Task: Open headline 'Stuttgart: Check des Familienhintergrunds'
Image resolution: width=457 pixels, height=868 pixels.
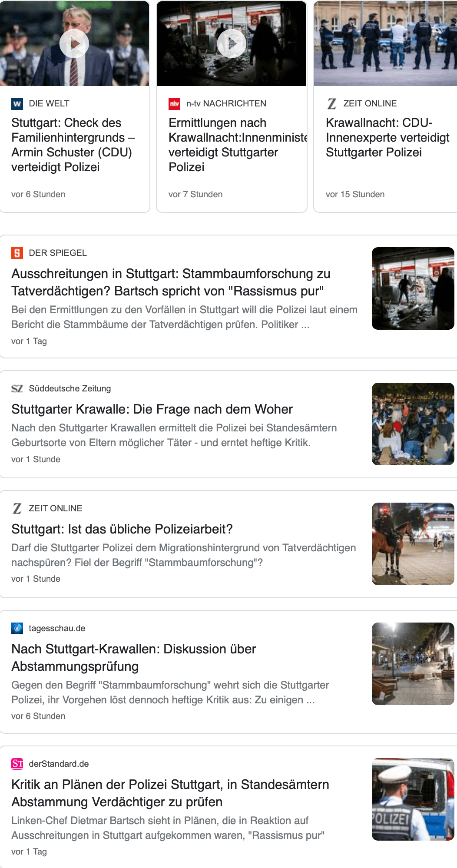Action: [73, 145]
